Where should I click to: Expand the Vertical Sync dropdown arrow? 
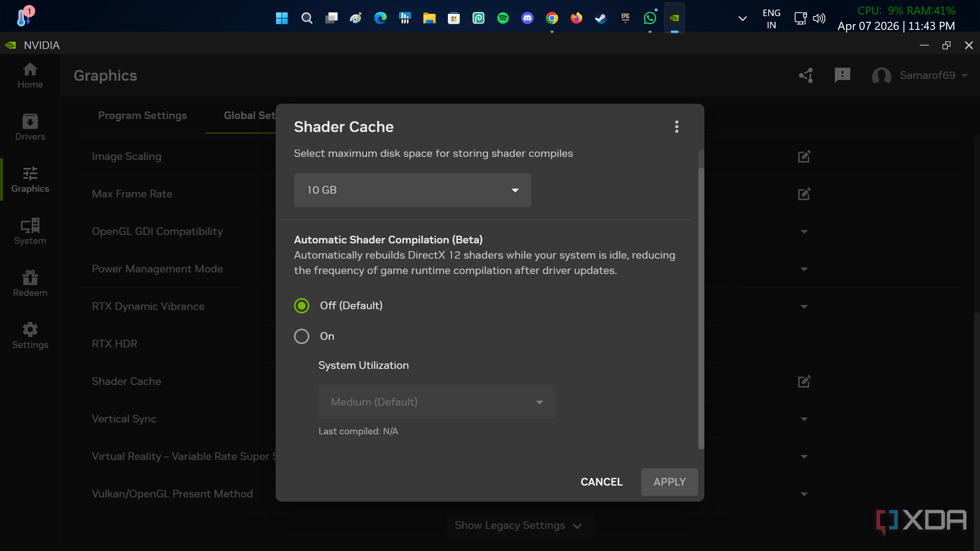(x=804, y=419)
